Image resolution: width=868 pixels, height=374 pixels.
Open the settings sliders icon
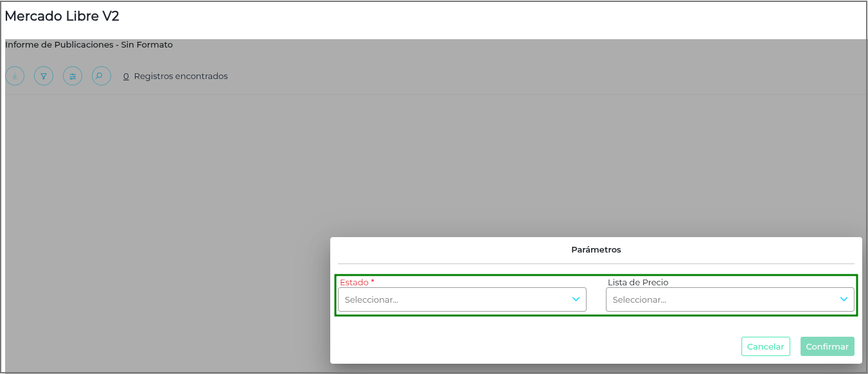73,76
